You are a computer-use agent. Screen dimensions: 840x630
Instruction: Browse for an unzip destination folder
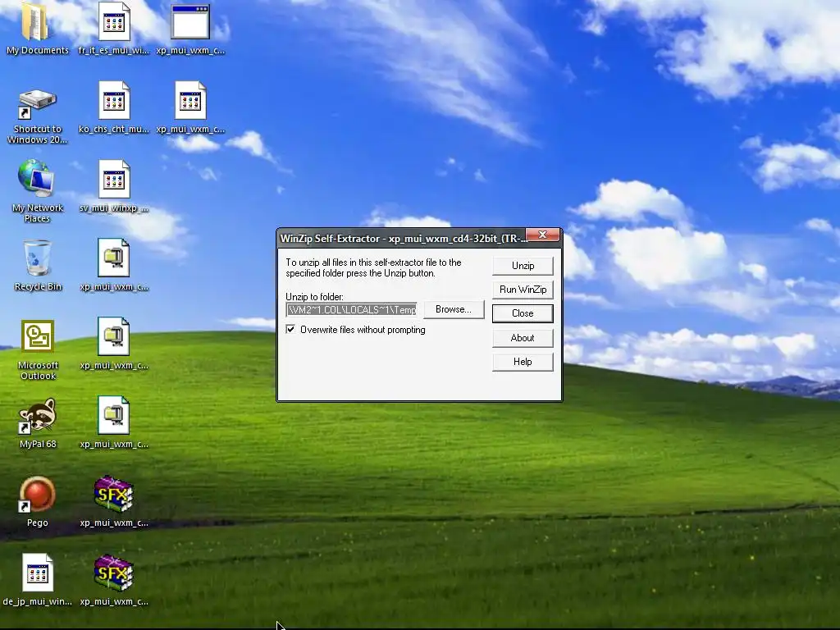[454, 309]
